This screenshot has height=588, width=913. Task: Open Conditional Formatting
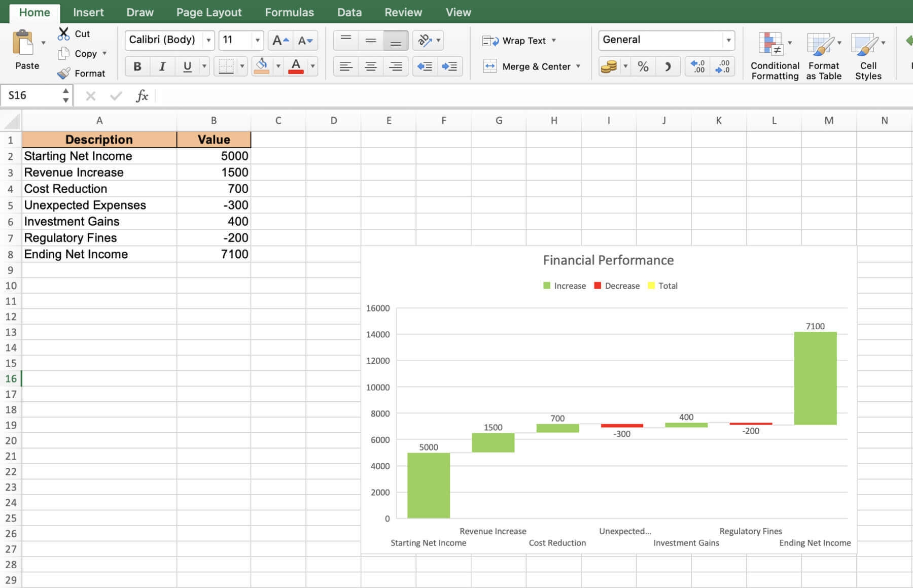tap(774, 56)
